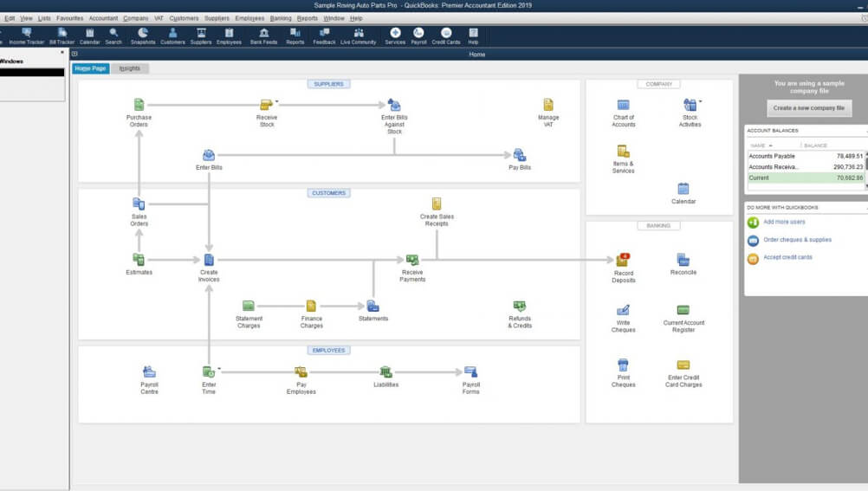868x491 pixels.
Task: Open the Reports menu
Action: click(x=307, y=18)
